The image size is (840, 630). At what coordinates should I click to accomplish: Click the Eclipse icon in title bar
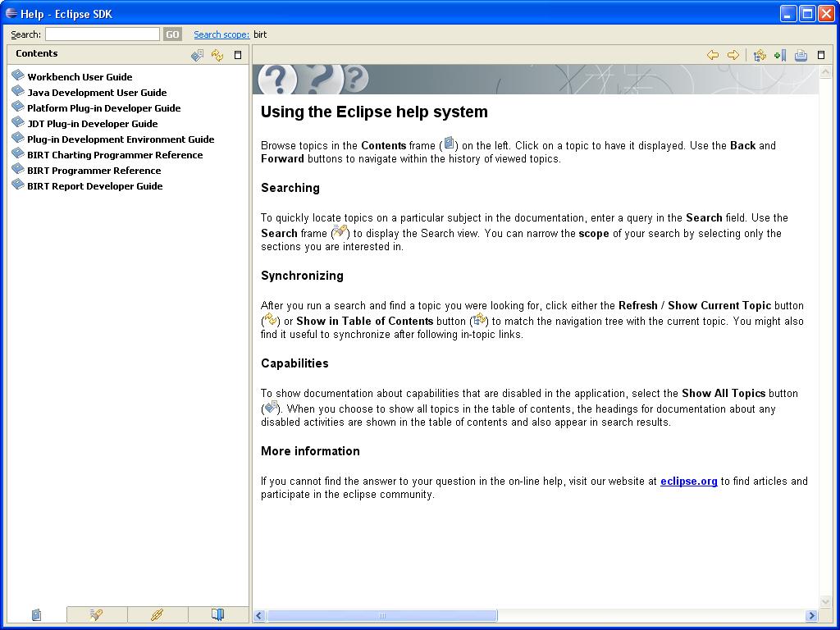click(x=11, y=13)
